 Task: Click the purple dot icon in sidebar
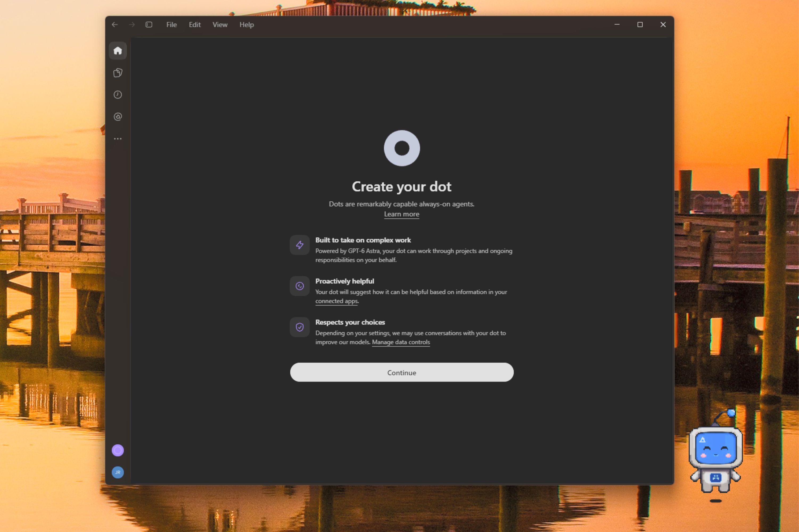point(118,450)
